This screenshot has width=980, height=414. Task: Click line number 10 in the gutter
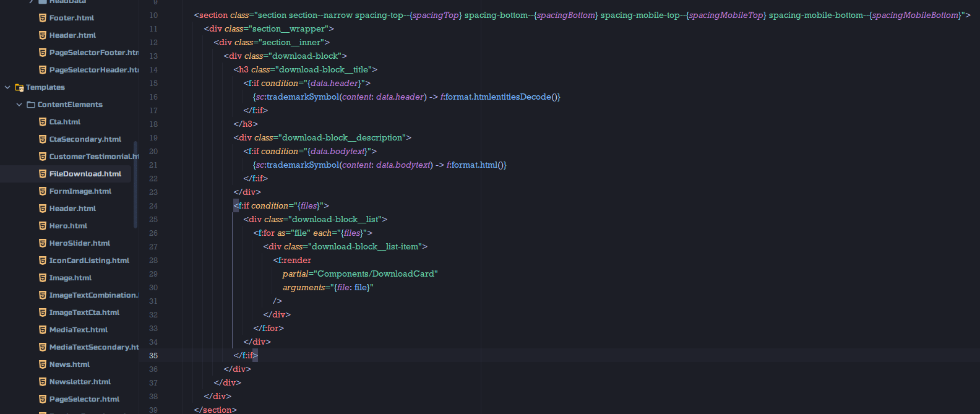153,15
